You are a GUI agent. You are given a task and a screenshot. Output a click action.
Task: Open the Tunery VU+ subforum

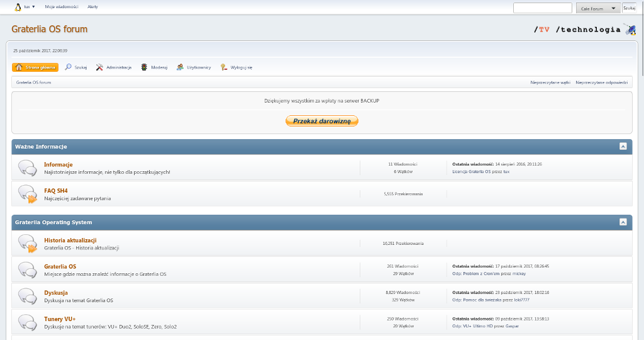[60, 319]
